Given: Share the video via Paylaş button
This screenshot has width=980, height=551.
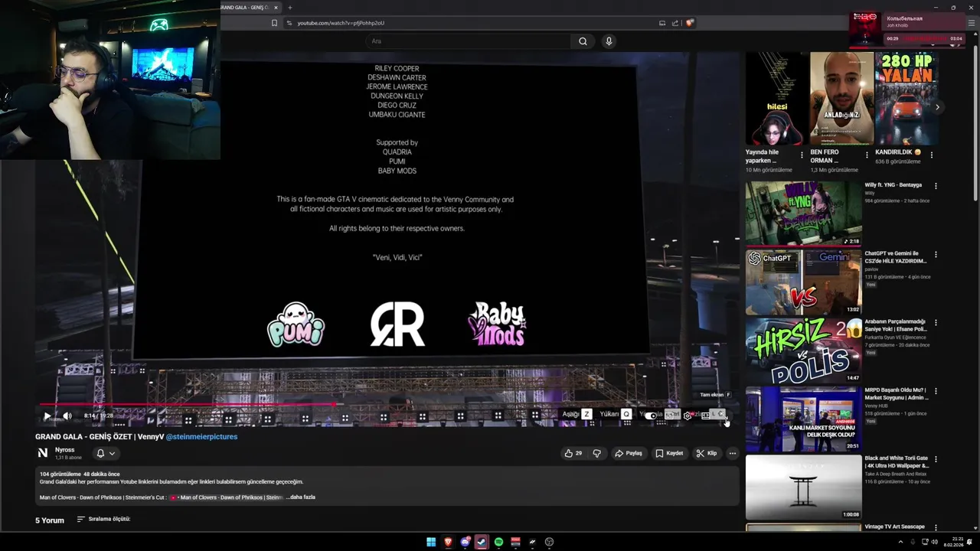Looking at the screenshot, I should point(629,453).
